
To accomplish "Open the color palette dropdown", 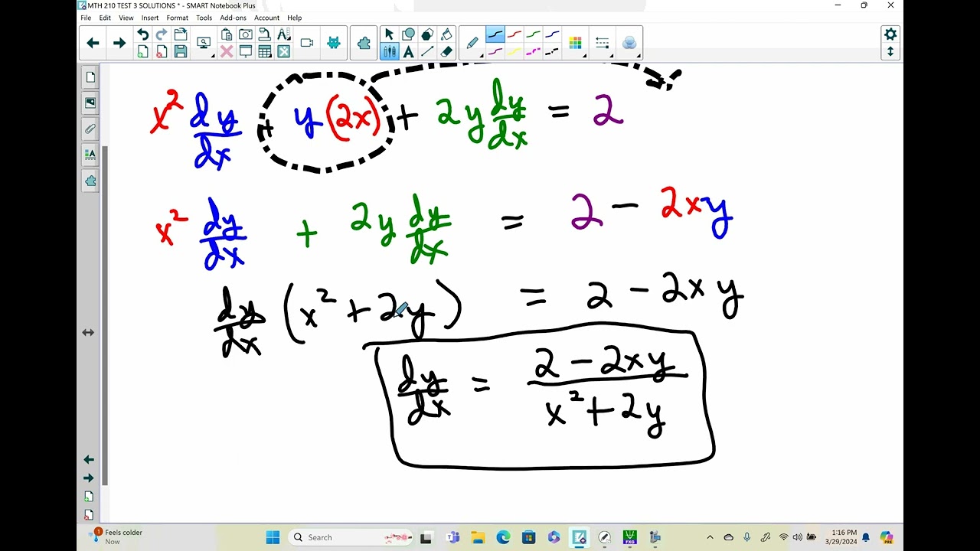I will tap(576, 44).
